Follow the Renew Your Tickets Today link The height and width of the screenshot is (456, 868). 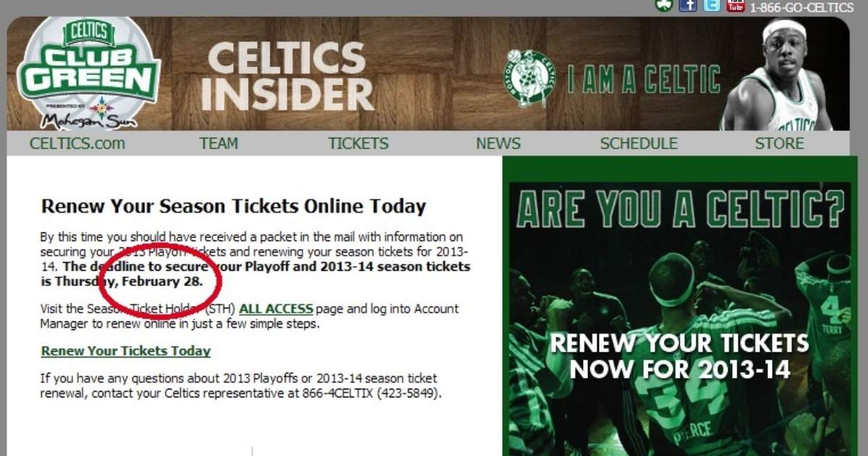126,351
